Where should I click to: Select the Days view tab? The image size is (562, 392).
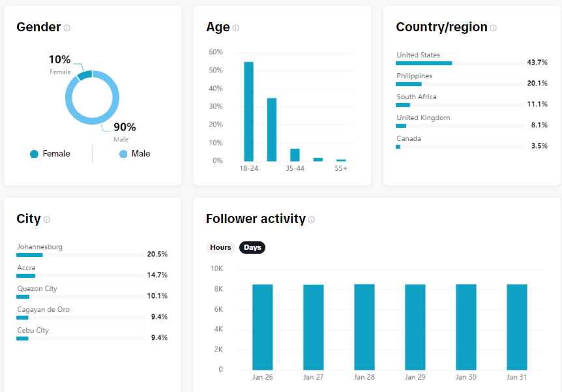click(252, 247)
